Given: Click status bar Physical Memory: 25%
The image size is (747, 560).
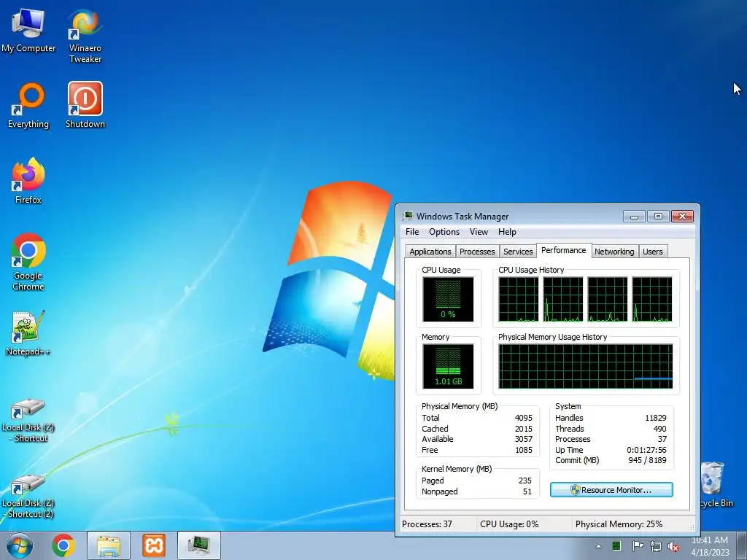Looking at the screenshot, I should click(619, 524).
